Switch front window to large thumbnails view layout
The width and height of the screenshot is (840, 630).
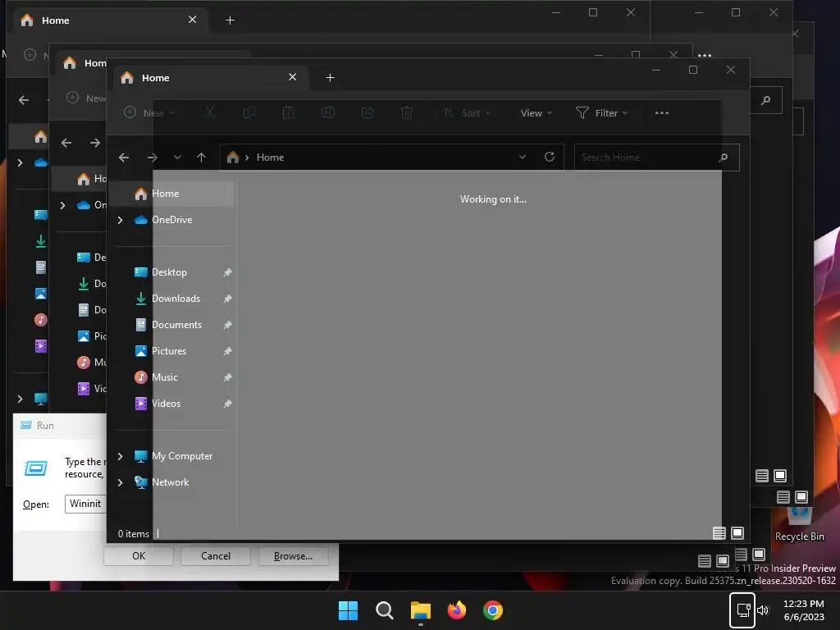point(737,533)
